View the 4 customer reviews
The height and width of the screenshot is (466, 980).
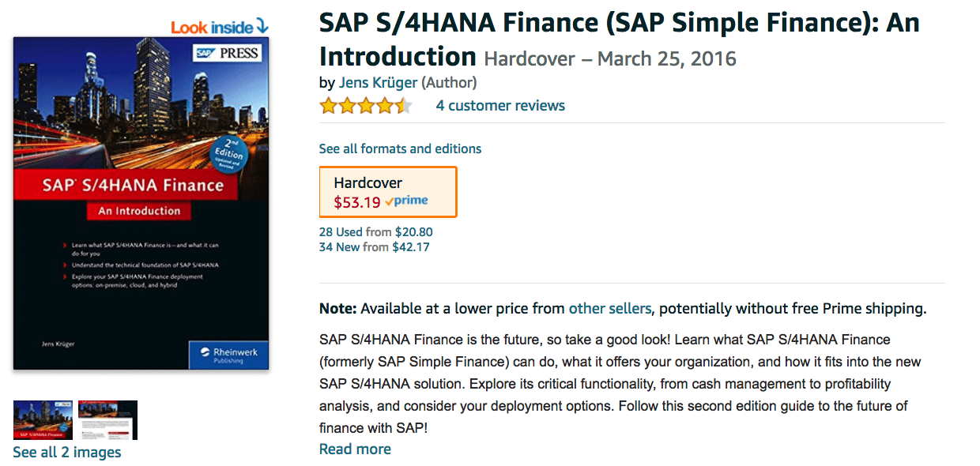pyautogui.click(x=500, y=106)
